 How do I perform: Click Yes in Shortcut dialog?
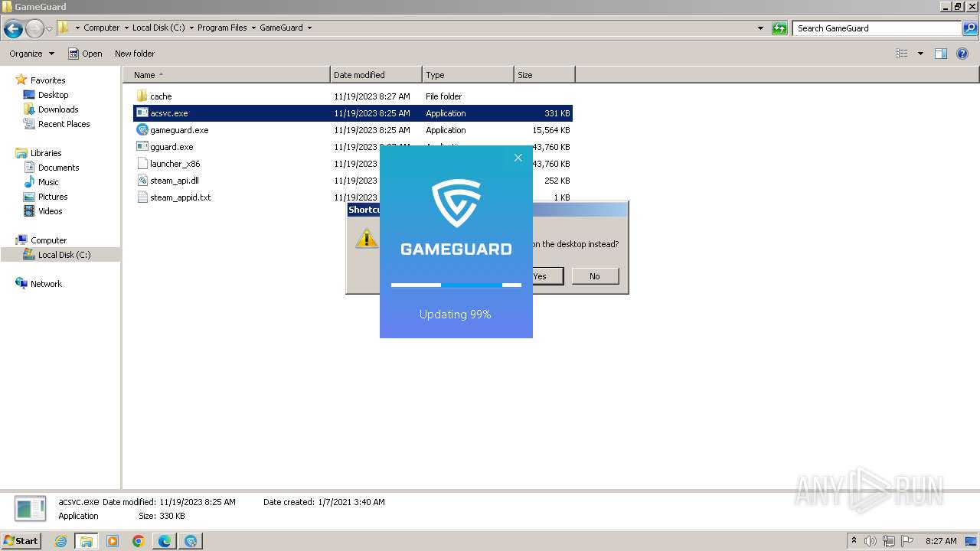click(x=548, y=276)
